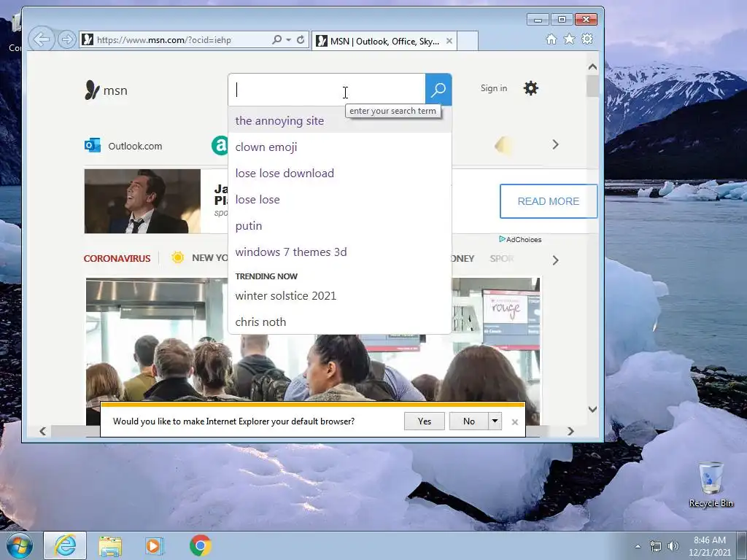Open the Outlook.com shortcut icon
747x560 pixels.
(93, 145)
